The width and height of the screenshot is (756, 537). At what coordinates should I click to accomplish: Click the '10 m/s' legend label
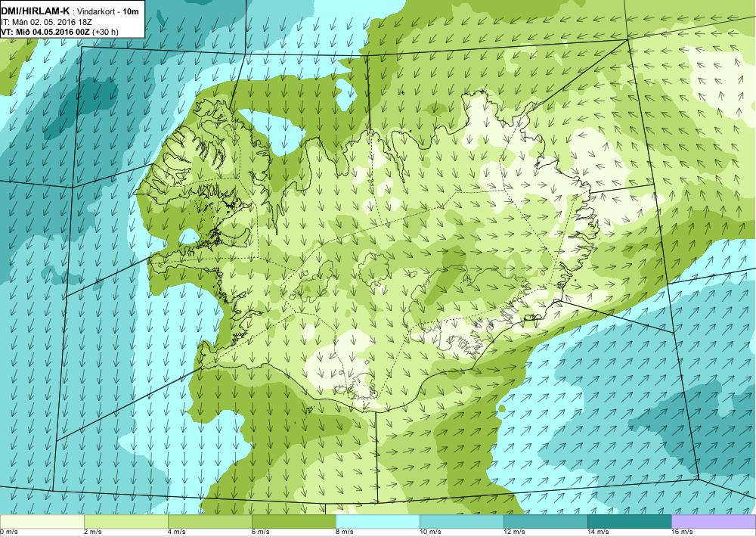tap(431, 532)
